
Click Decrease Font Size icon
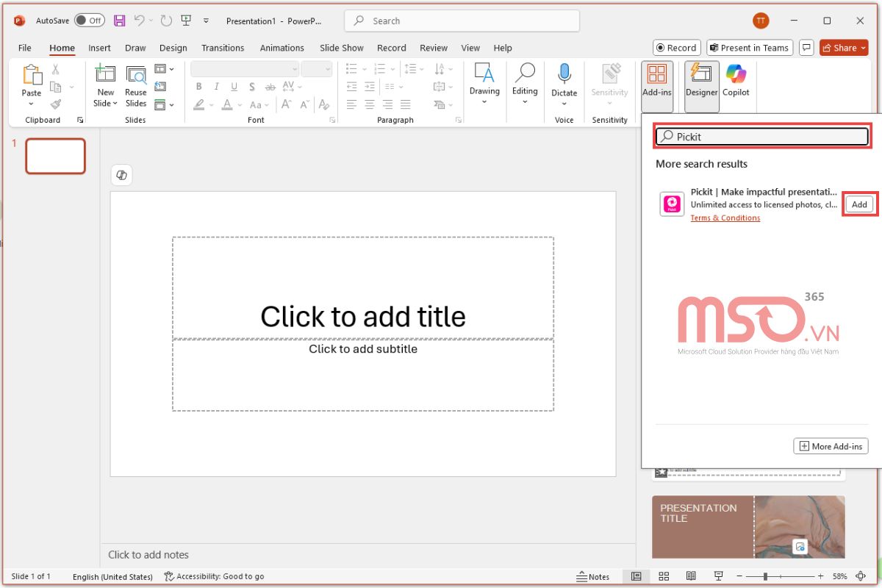305,104
